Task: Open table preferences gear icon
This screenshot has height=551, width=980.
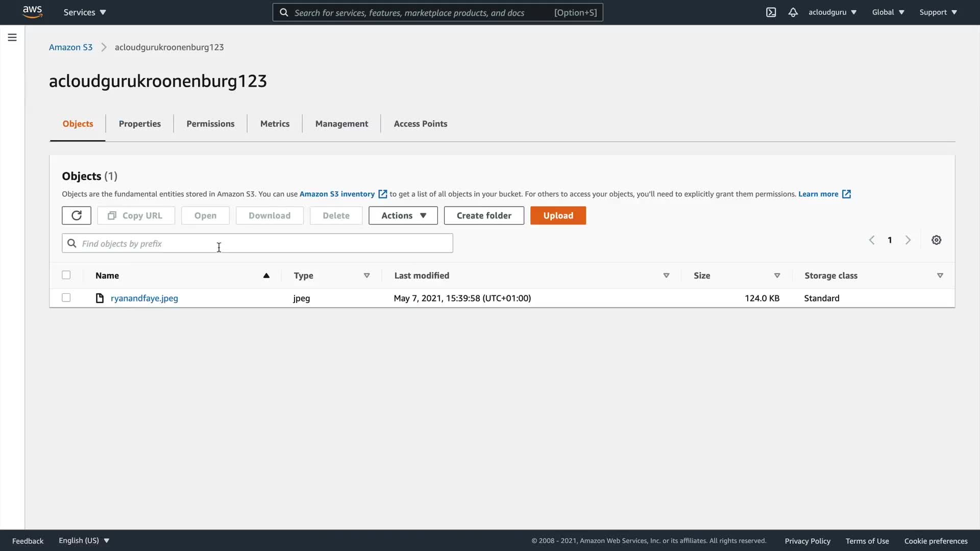Action: click(x=936, y=240)
